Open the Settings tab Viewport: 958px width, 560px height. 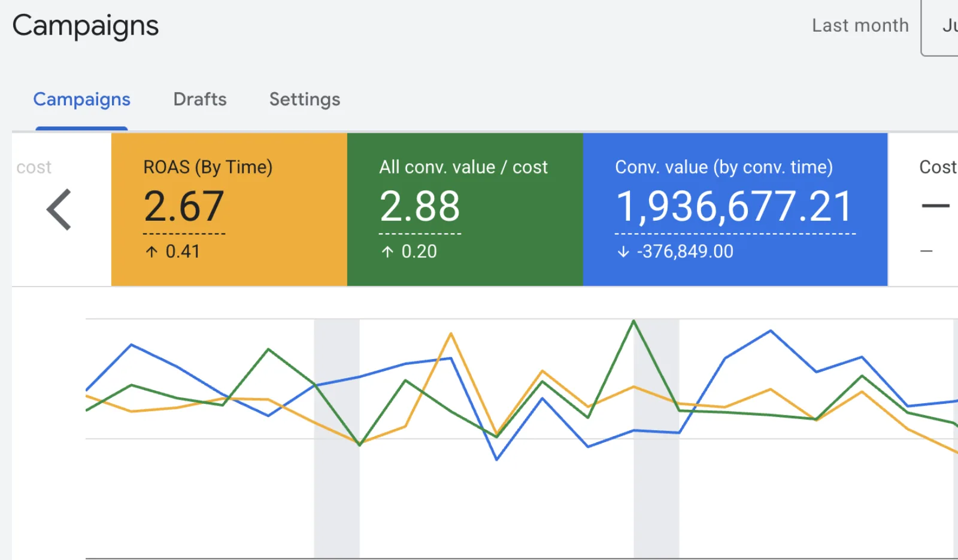pos(305,99)
